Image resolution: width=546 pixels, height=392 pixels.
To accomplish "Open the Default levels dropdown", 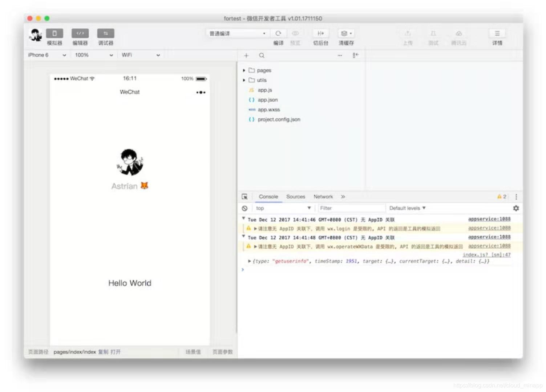I will tap(407, 208).
